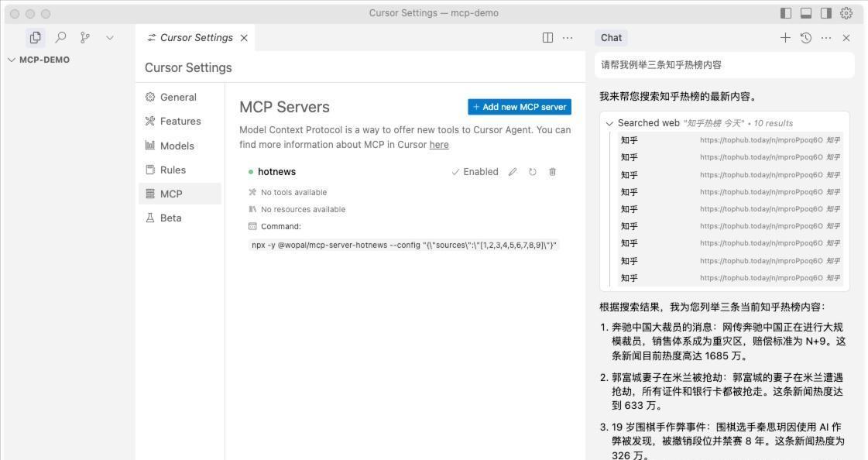Open the Explorer files icon
868x460 pixels.
[36, 38]
